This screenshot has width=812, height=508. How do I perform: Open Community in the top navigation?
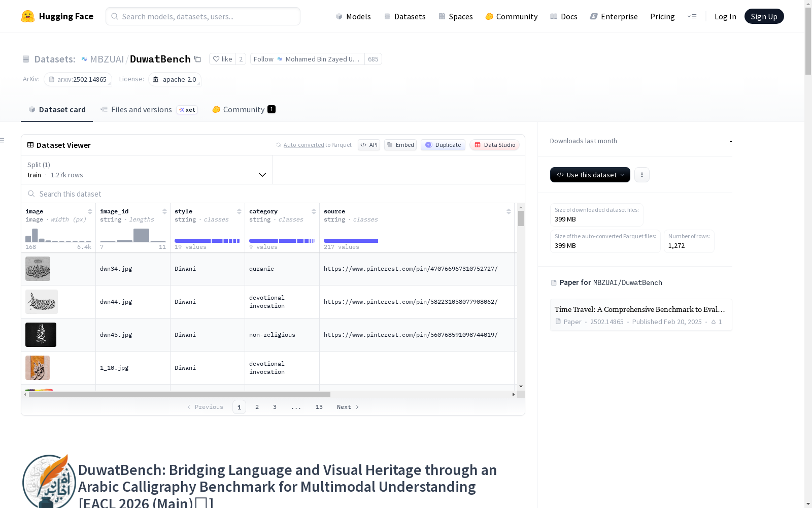[512, 16]
